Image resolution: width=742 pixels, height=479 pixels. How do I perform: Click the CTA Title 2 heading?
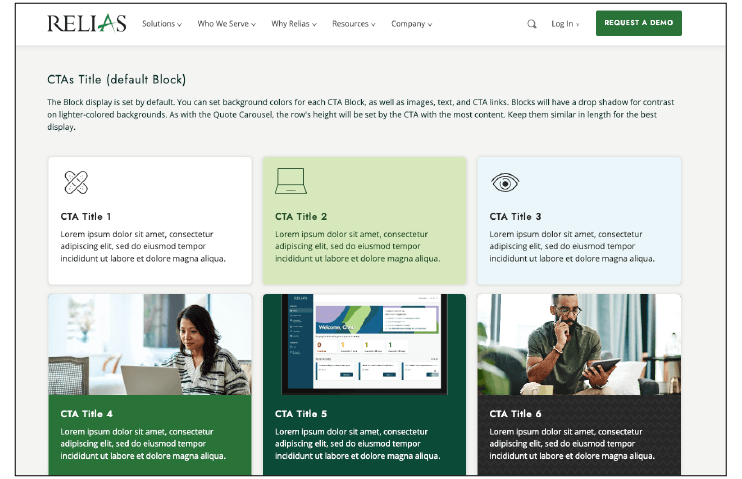tap(301, 216)
